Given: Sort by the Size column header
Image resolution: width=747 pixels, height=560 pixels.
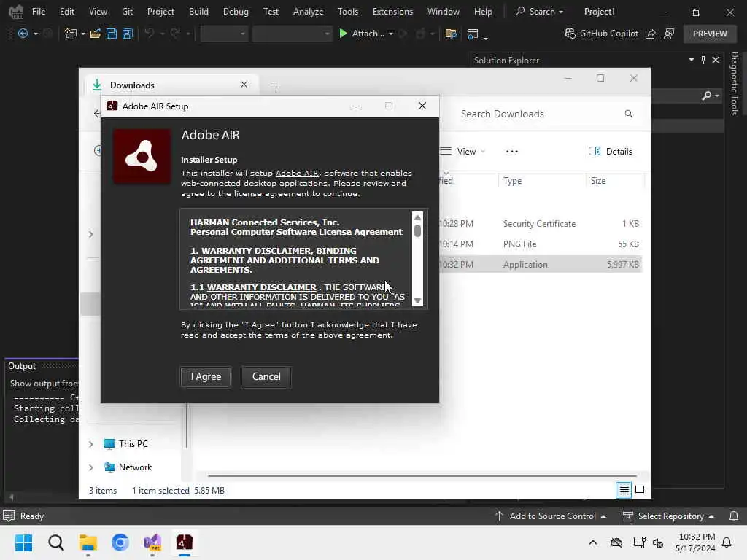Looking at the screenshot, I should coord(598,181).
